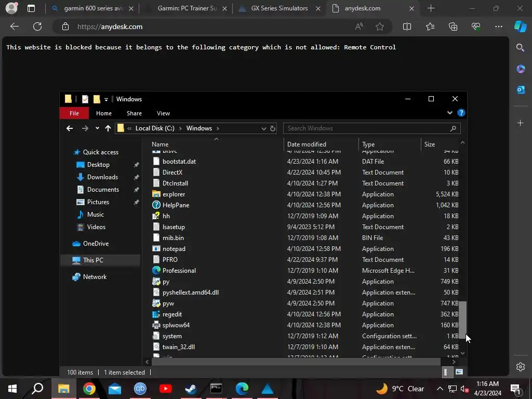Viewport: 532px width, 399px height.
Task: Sort by Size column header
Action: (x=430, y=144)
